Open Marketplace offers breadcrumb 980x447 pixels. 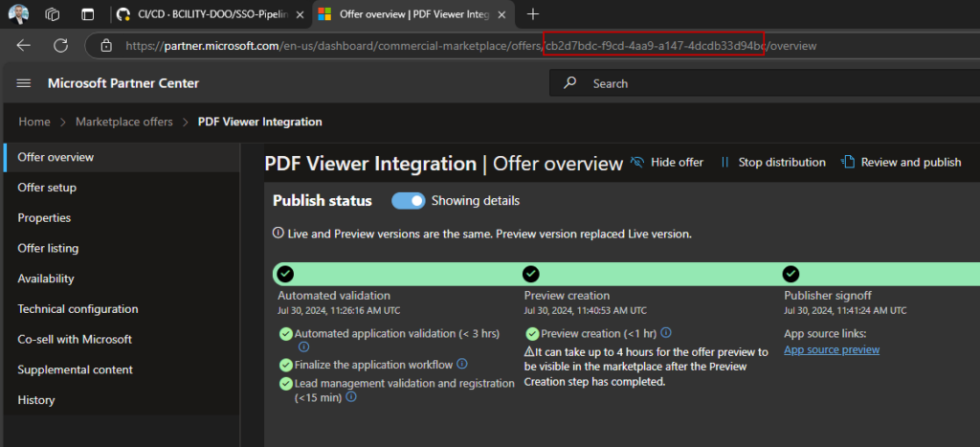pos(123,122)
